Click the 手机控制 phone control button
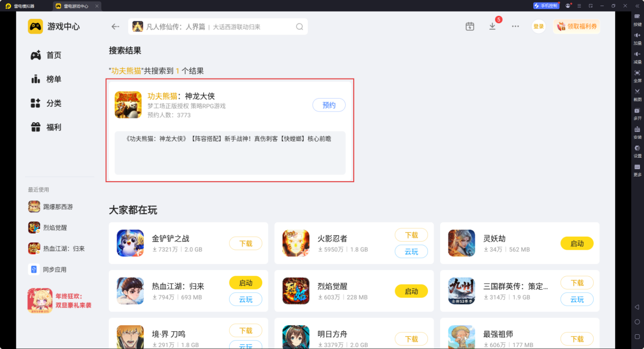The image size is (644, 349). [x=546, y=6]
